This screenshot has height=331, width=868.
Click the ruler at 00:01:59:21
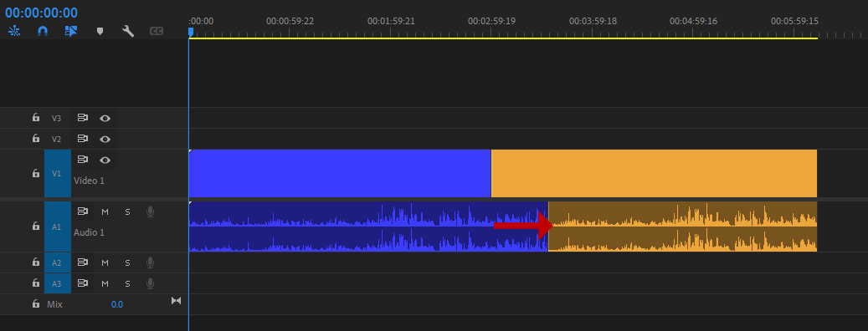391,22
